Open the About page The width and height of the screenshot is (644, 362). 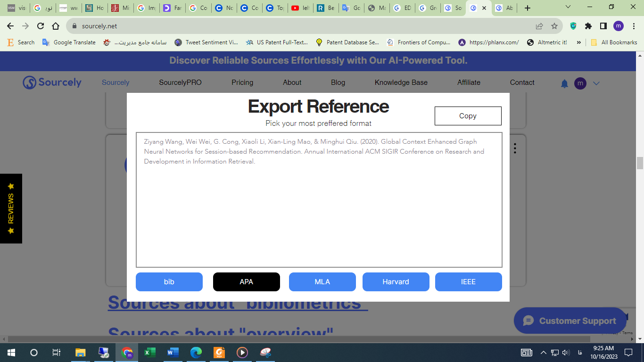click(292, 82)
